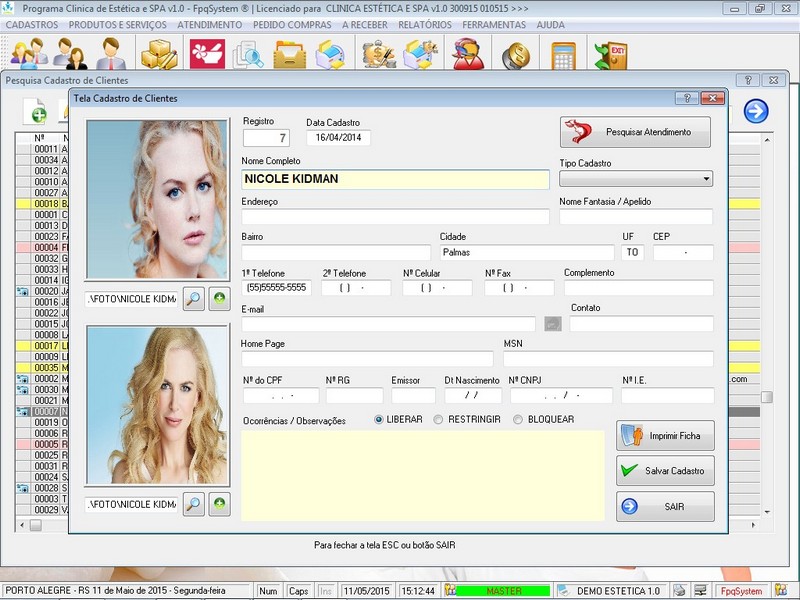Choose the BLOQUEAR radio option

pos(518,420)
